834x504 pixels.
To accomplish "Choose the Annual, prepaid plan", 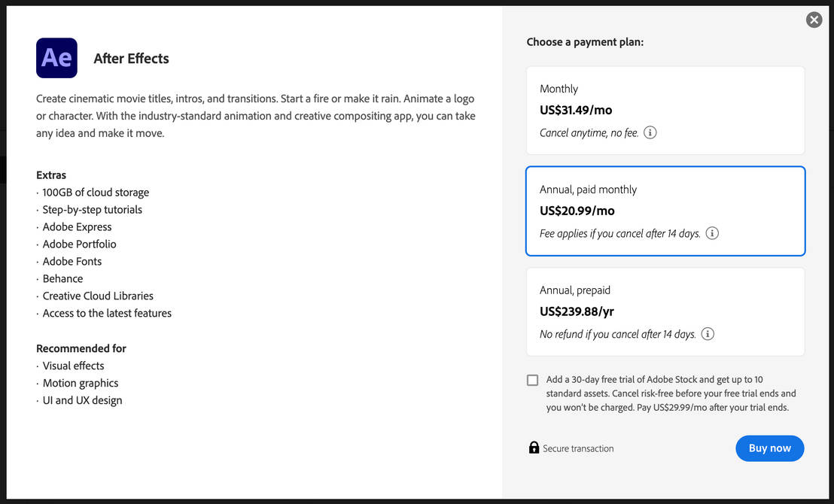I will tap(665, 311).
